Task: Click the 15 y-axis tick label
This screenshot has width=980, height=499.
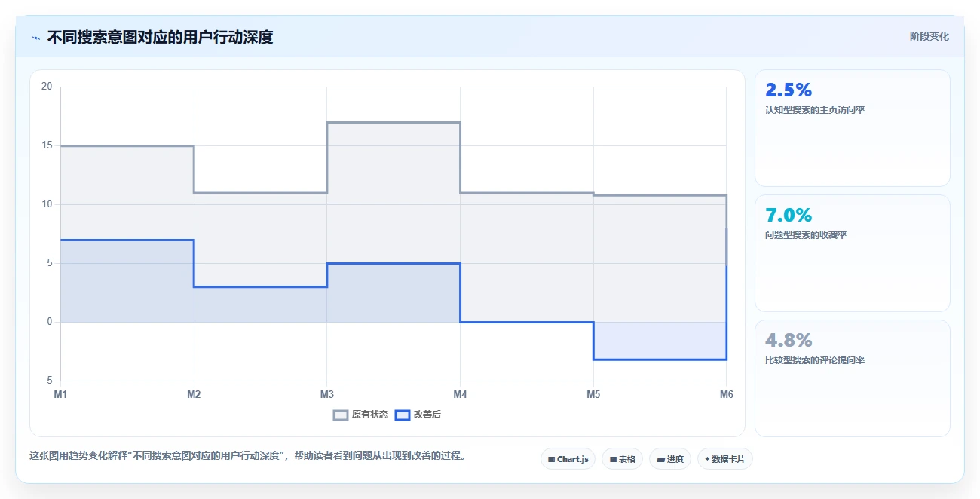Action: pos(47,145)
